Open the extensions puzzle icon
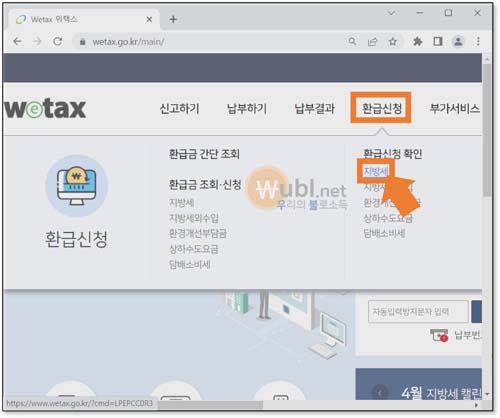 (x=417, y=42)
